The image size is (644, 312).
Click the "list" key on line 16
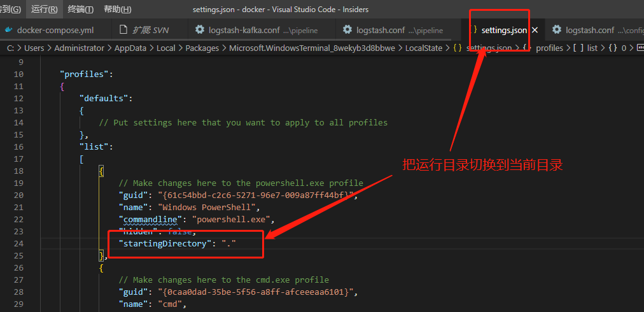click(x=94, y=146)
